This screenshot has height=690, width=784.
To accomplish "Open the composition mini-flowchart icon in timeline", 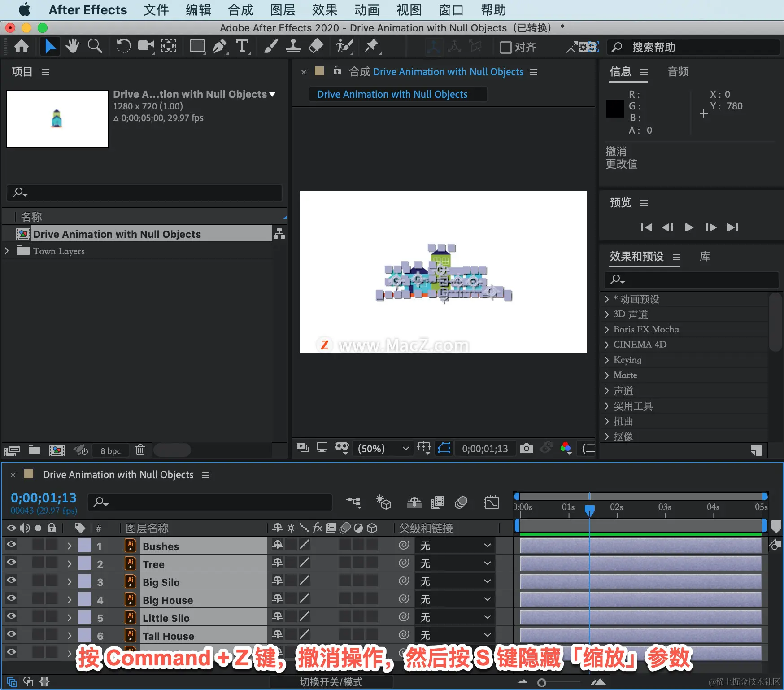I will click(x=354, y=502).
